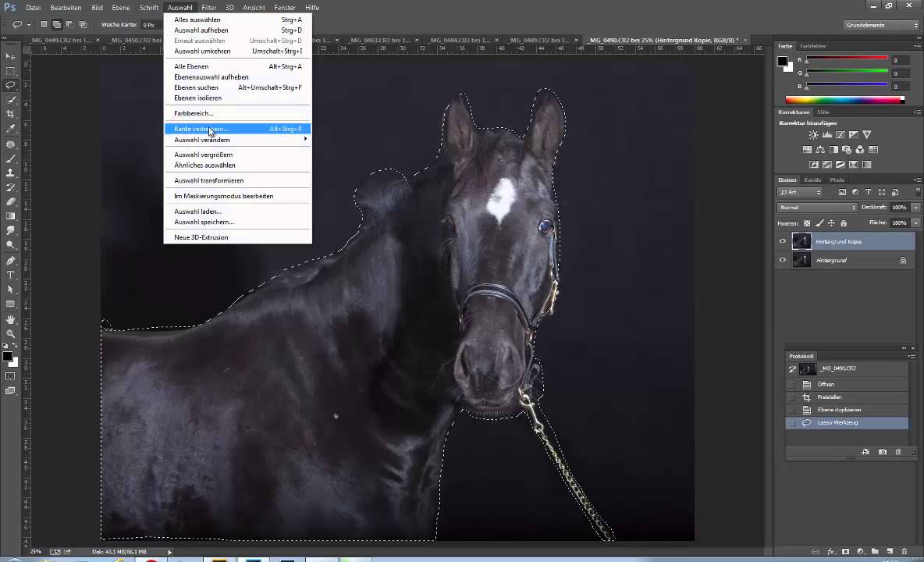Toggle Quick Mask mode in toolbox
924x562 pixels.
tap(11, 376)
